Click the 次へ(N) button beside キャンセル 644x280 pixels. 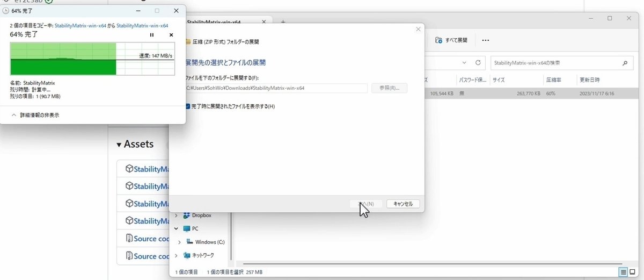point(365,204)
